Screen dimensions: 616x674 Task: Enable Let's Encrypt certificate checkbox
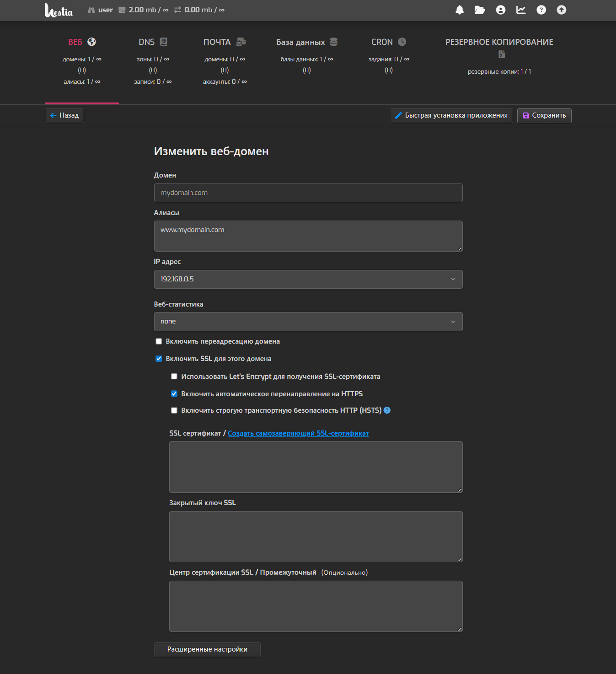pos(174,377)
